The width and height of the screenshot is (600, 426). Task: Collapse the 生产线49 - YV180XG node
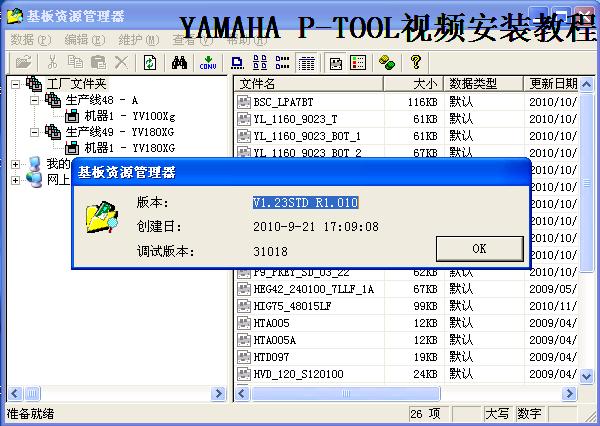[34, 132]
